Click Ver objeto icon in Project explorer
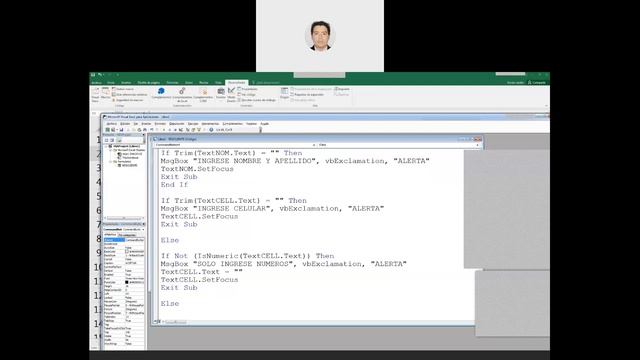The height and width of the screenshot is (360, 640). (x=112, y=140)
